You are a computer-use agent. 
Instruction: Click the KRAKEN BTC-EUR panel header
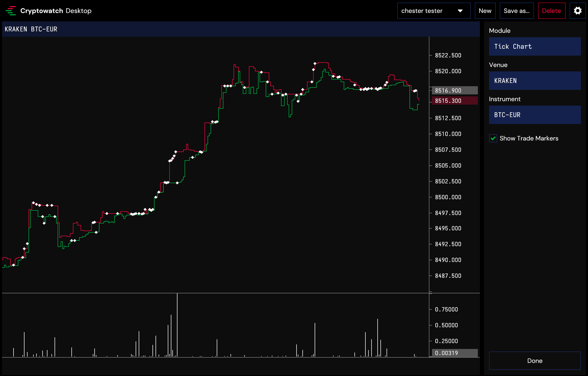pyautogui.click(x=241, y=29)
